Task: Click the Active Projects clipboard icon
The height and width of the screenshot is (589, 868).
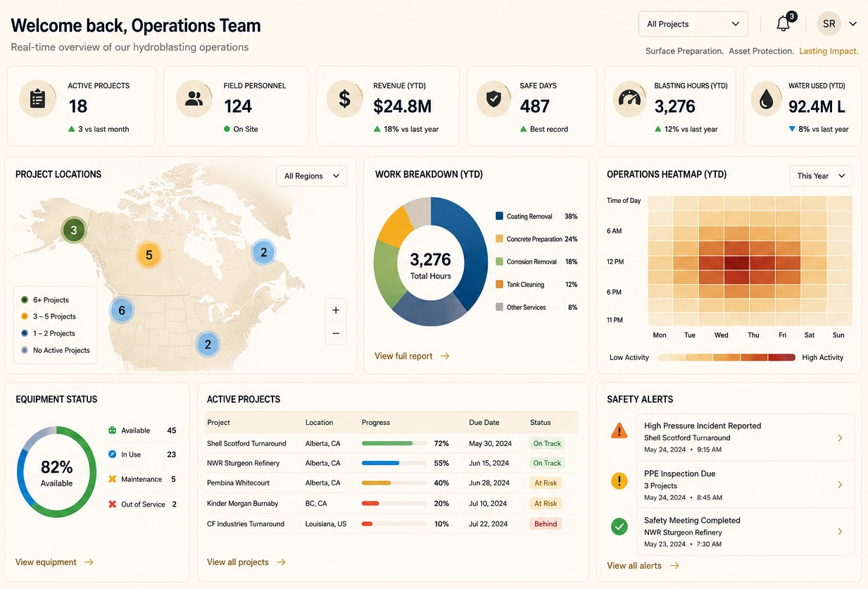Action: click(38, 99)
